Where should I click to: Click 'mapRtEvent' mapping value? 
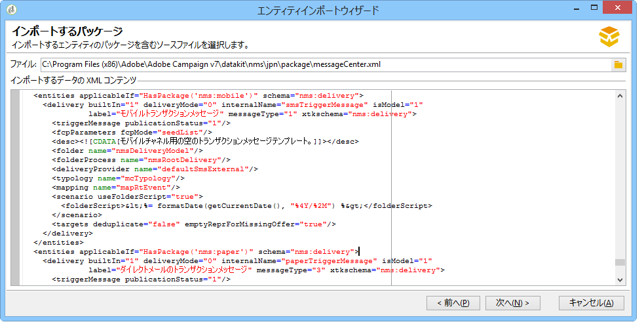tap(143, 188)
